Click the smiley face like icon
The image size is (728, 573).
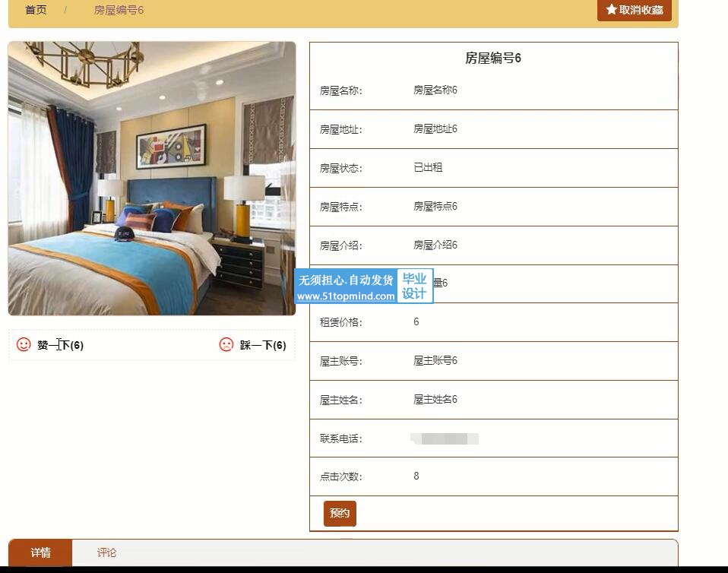(x=24, y=344)
